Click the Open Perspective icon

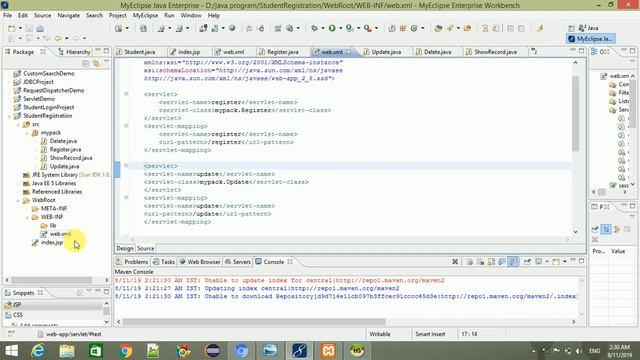pyautogui.click(x=571, y=28)
